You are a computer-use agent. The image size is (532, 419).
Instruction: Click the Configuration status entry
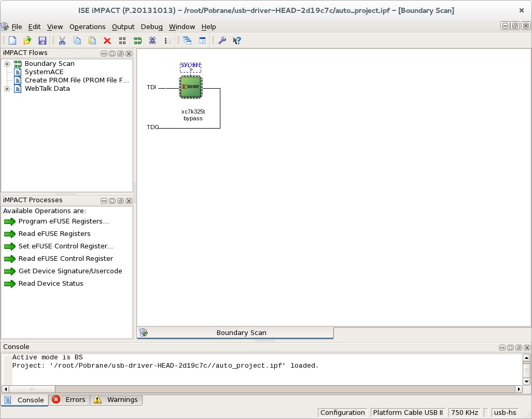click(x=343, y=413)
